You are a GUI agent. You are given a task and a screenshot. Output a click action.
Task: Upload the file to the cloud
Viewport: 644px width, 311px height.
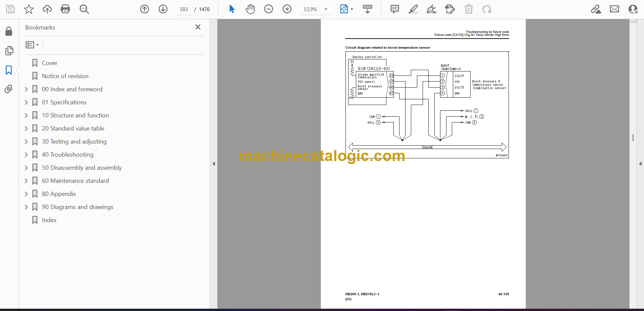pyautogui.click(x=47, y=9)
